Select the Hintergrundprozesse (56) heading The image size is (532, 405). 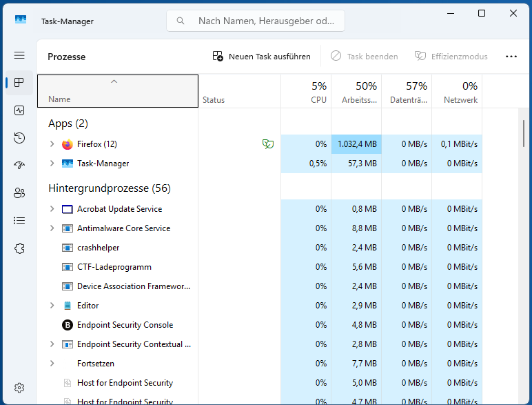pos(110,188)
